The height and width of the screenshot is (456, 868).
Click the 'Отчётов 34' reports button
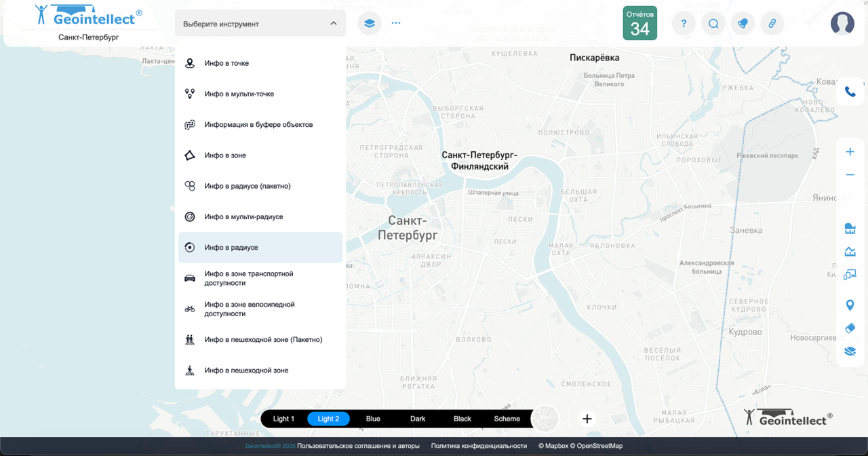[639, 24]
